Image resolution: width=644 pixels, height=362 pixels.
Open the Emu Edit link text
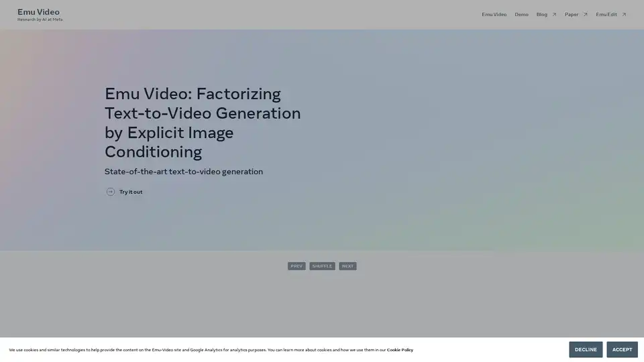(x=606, y=14)
